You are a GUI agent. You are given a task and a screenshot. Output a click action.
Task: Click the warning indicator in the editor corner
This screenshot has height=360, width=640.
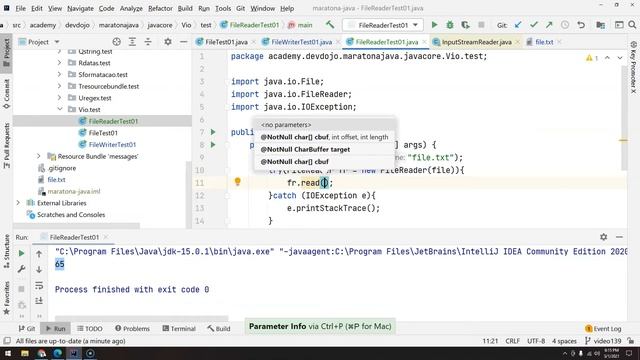pyautogui.click(x=592, y=58)
